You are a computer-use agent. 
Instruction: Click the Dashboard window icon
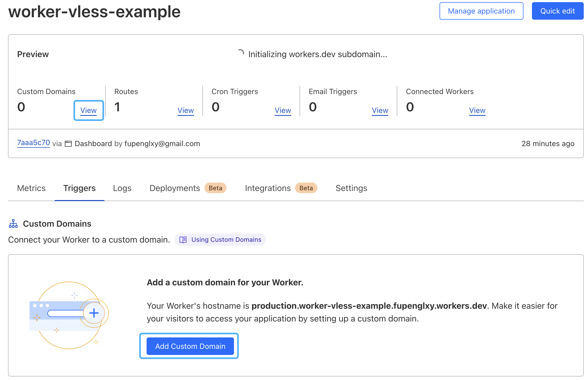68,144
